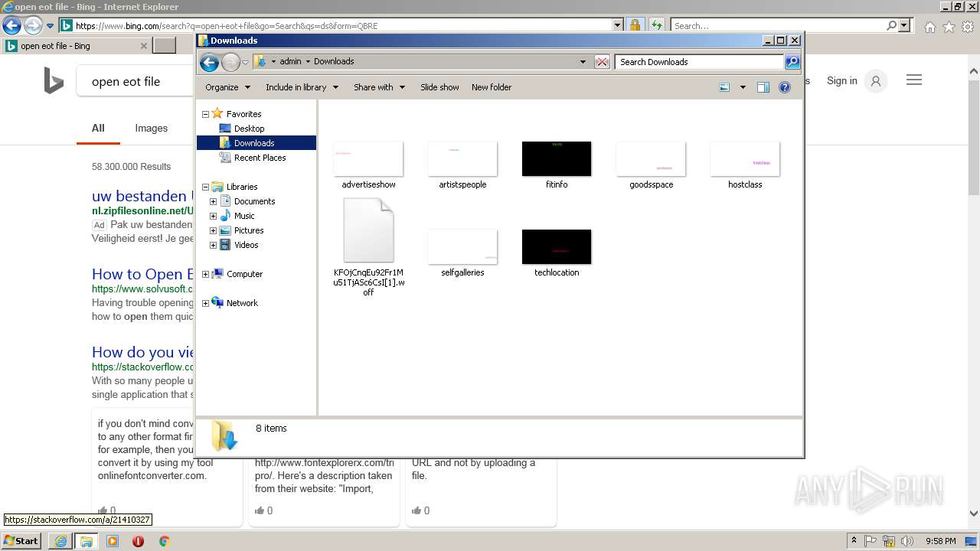Click New folder in toolbar
Image resolution: width=980 pixels, height=551 pixels.
tap(492, 87)
